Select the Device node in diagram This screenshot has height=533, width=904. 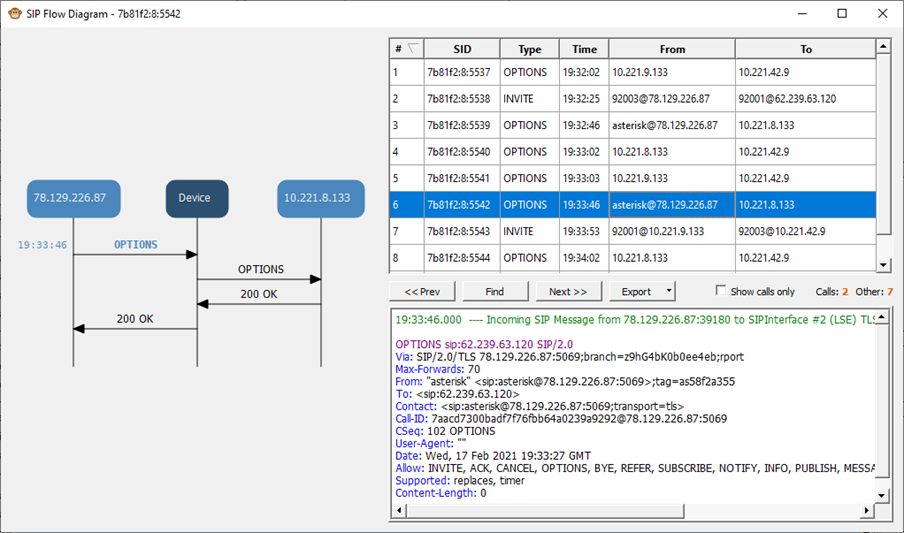tap(197, 198)
